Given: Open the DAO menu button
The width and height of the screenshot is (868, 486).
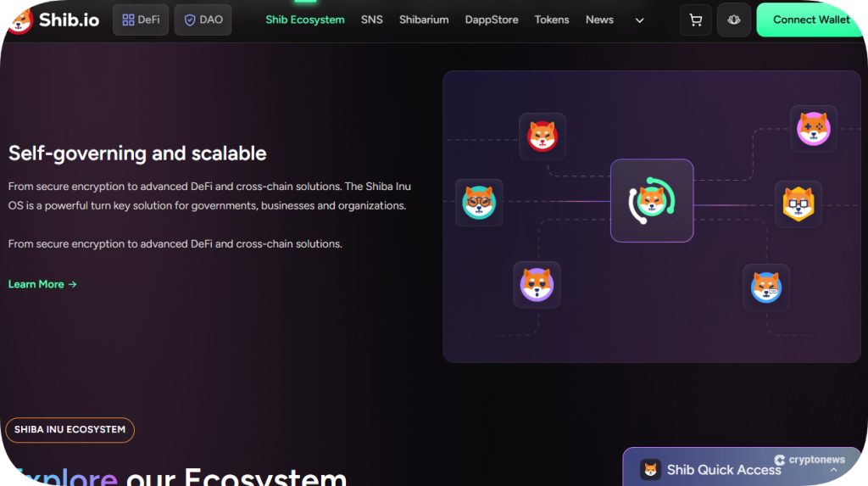Looking at the screenshot, I should (203, 20).
